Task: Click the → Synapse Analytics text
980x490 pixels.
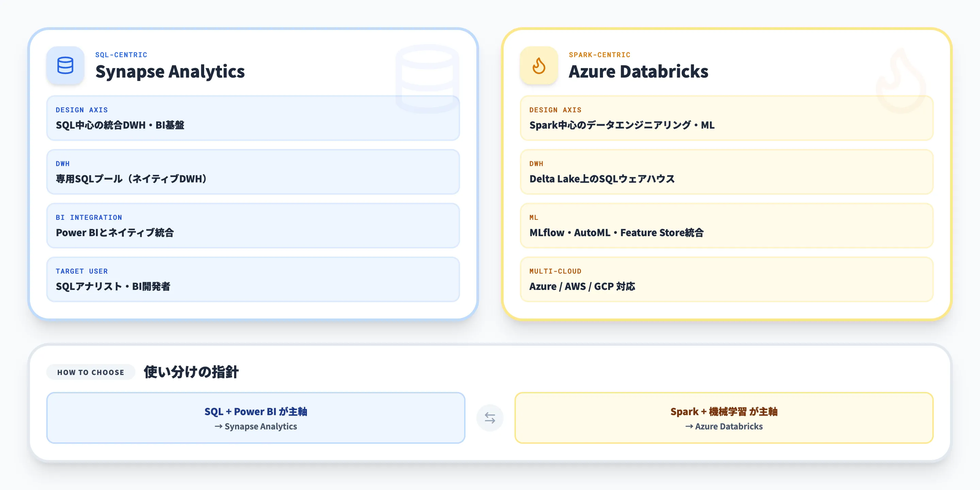Action: click(256, 426)
